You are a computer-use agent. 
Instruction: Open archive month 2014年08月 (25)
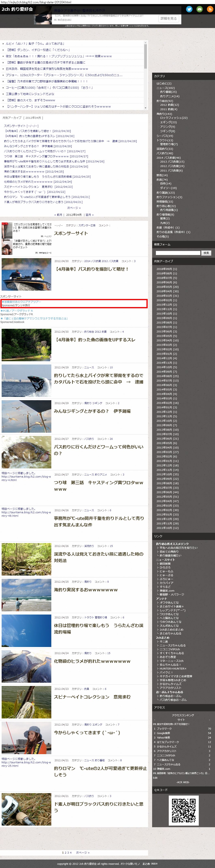click(168, 376)
